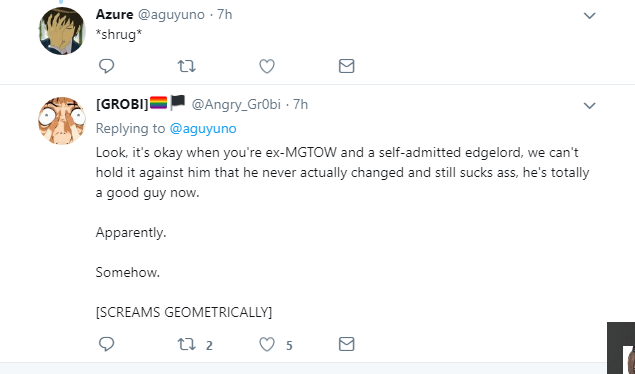Open Azure's profile name
The image size is (635, 374).
coord(114,15)
